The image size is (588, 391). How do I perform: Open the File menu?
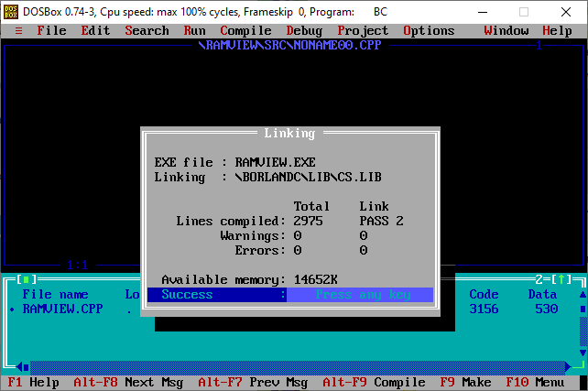tap(51, 31)
